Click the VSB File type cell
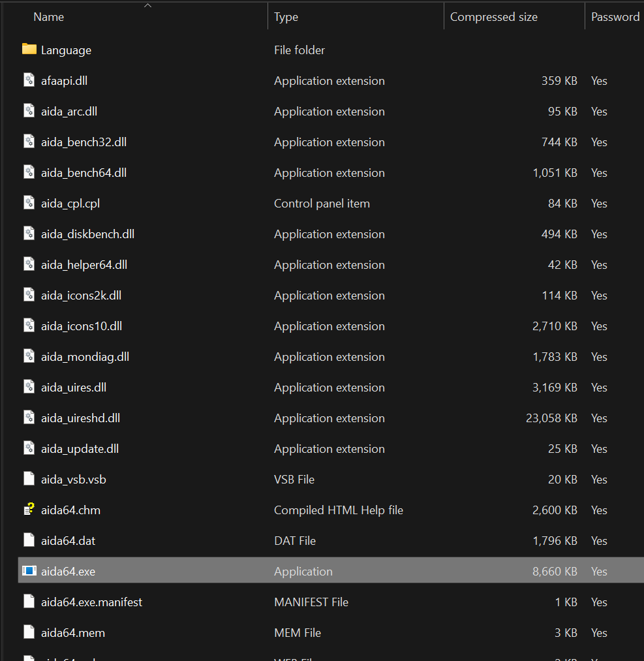644x661 pixels. click(294, 480)
